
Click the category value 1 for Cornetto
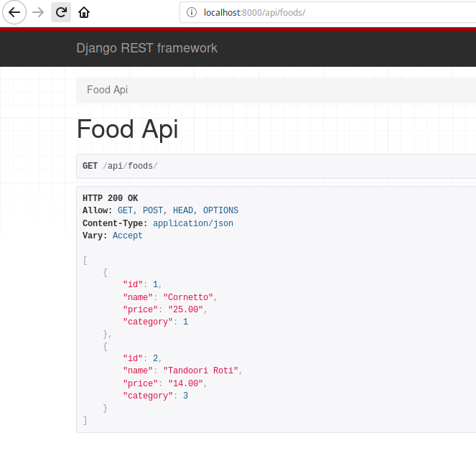tap(185, 322)
